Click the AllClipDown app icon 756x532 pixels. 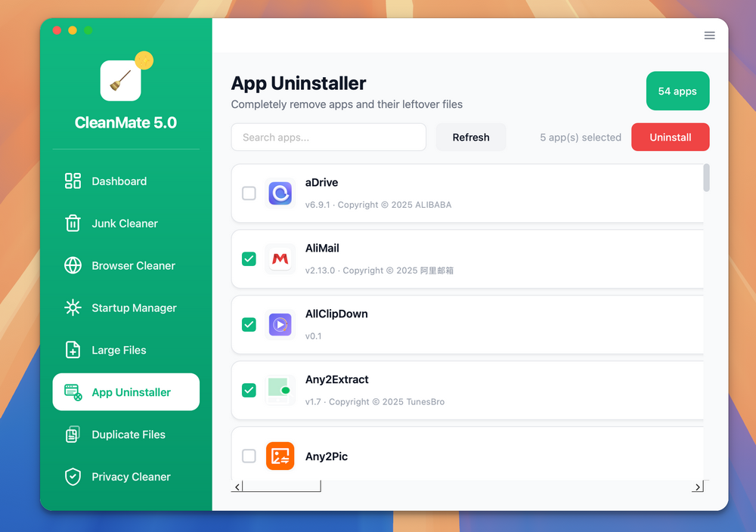coord(280,324)
